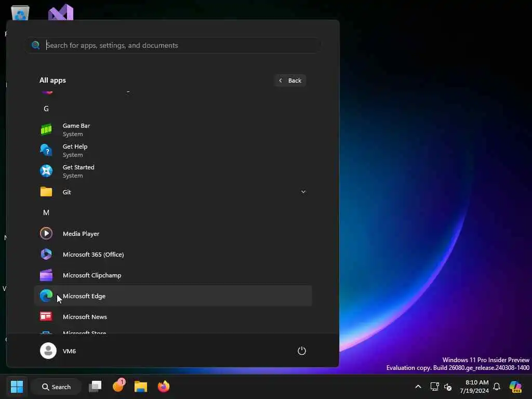
Task: Open the notifications bell icon
Action: 497,387
